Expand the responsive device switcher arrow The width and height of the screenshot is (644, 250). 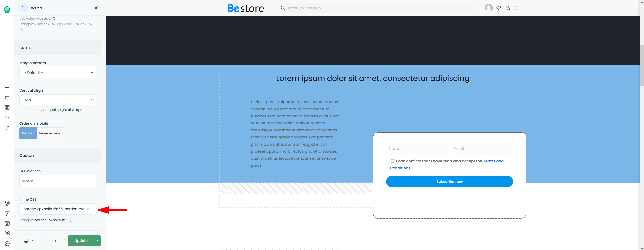point(33,241)
